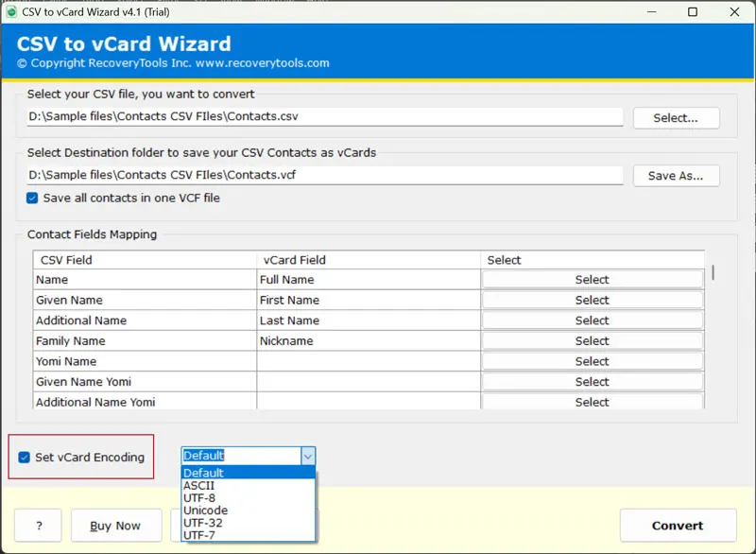Click the destination vCard path field
This screenshot has width=756, height=554.
point(324,175)
